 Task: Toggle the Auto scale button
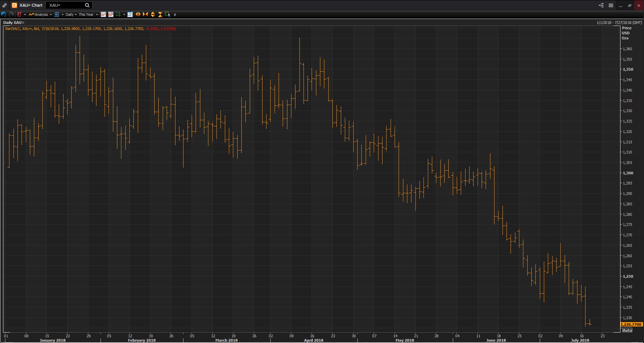pos(627,330)
